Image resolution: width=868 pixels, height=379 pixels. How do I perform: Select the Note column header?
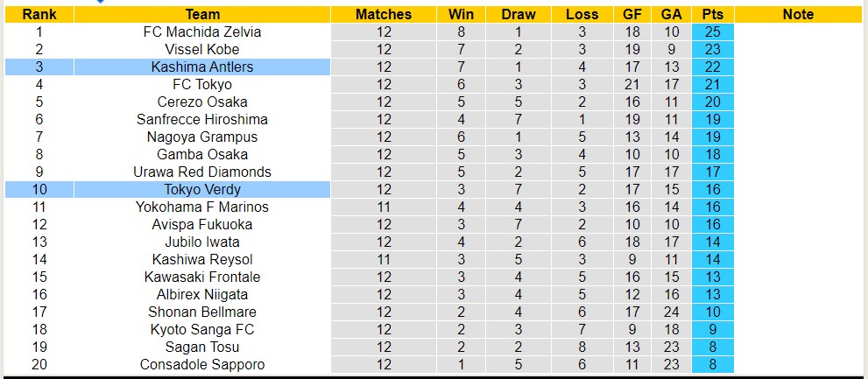pyautogui.click(x=798, y=14)
